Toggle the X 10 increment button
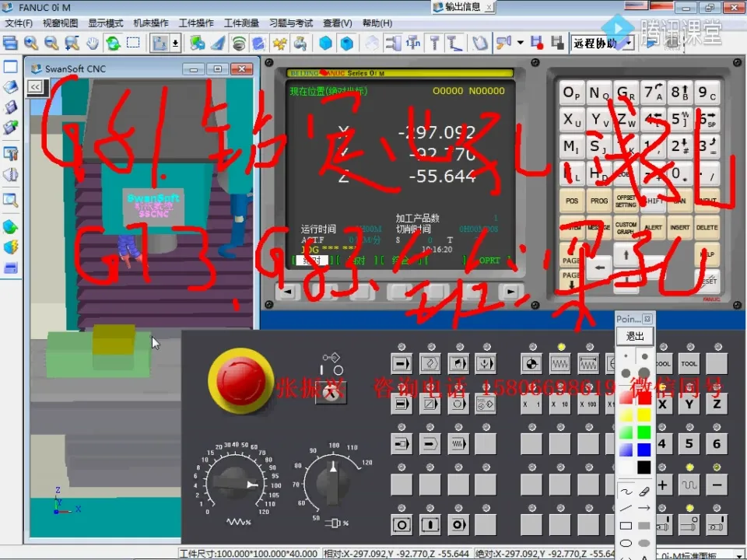The height and width of the screenshot is (560, 747). (x=560, y=404)
